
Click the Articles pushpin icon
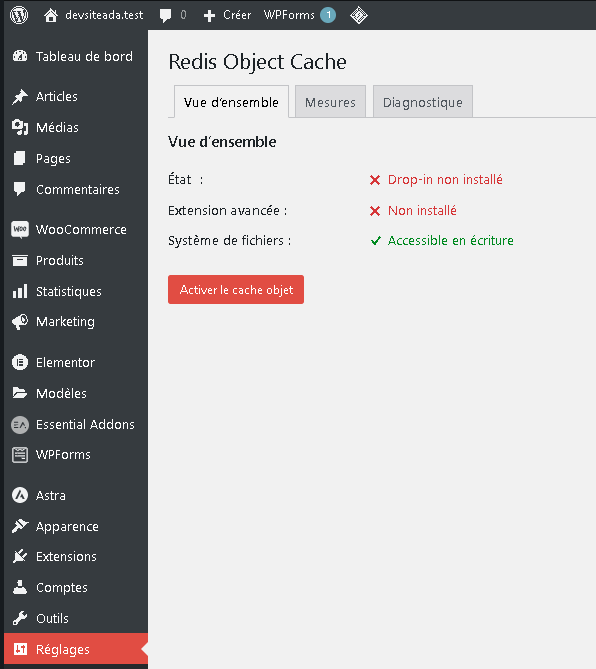[x=20, y=96]
